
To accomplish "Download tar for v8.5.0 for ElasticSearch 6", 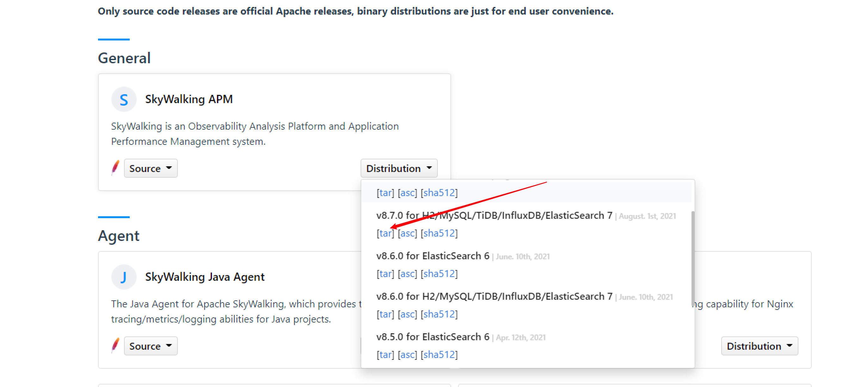I will [x=385, y=355].
